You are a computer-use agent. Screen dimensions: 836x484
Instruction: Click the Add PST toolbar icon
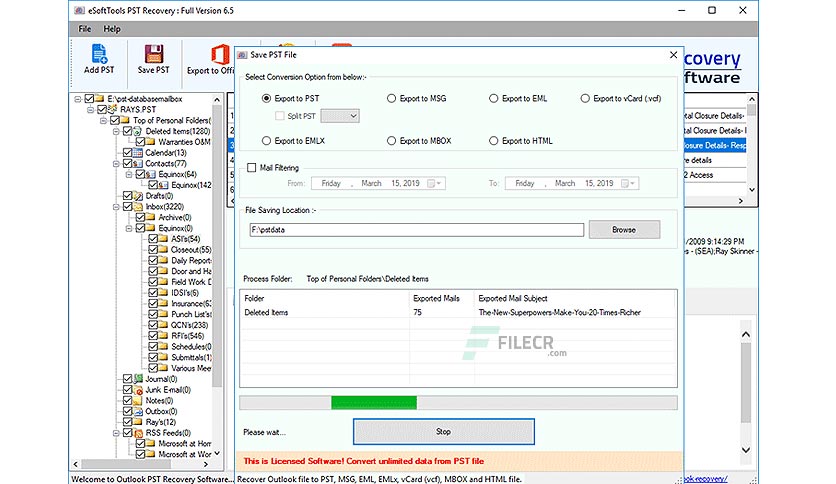click(99, 53)
